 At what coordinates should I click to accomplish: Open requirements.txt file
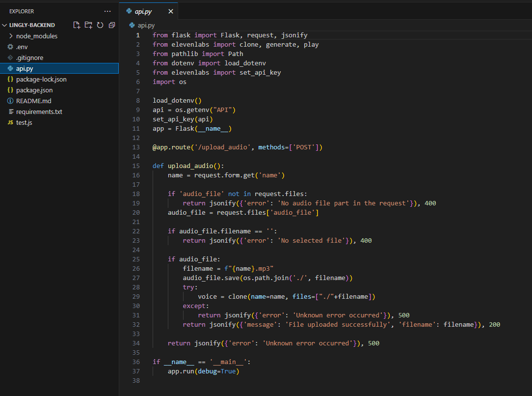pos(39,112)
